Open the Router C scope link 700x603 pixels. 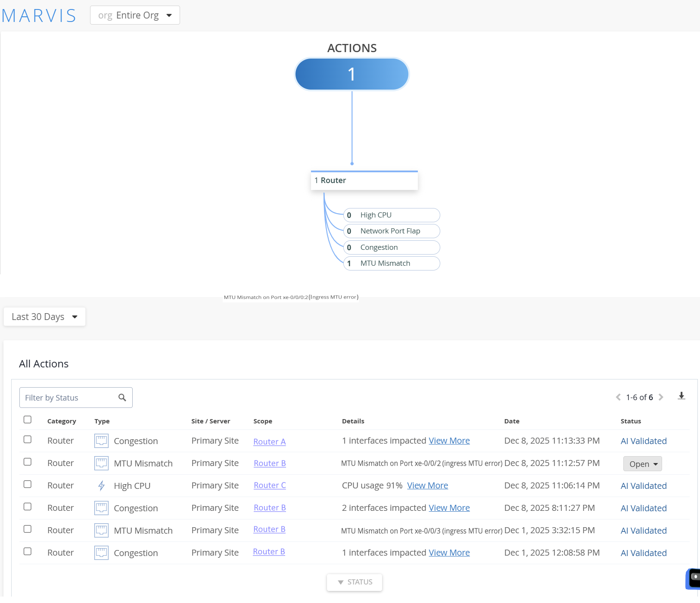point(270,485)
